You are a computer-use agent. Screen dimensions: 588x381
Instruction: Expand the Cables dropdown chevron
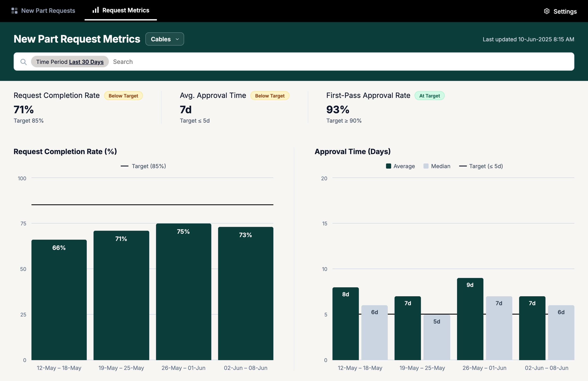[x=177, y=39]
